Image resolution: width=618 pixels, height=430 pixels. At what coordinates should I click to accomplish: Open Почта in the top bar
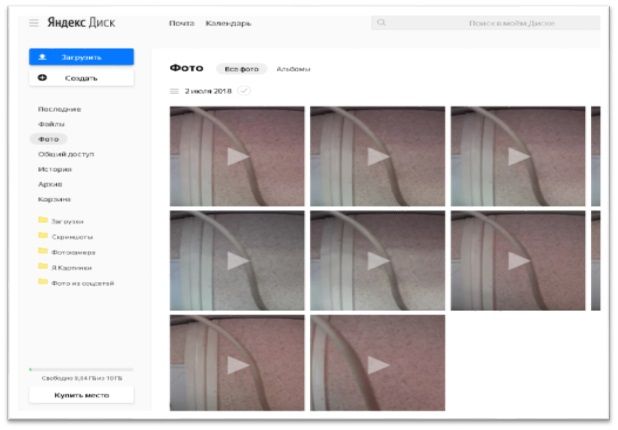pos(182,23)
